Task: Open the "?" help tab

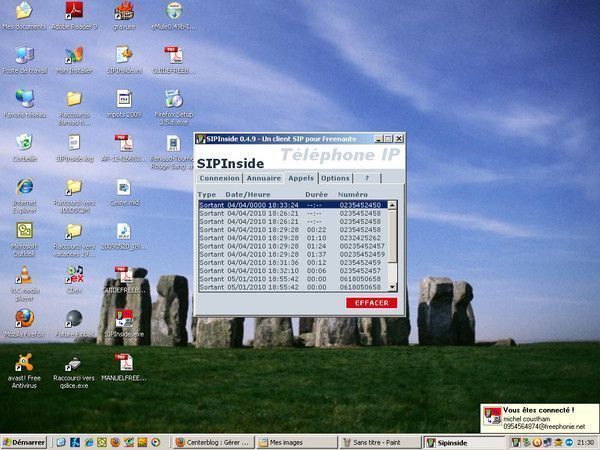Action: [x=366, y=178]
